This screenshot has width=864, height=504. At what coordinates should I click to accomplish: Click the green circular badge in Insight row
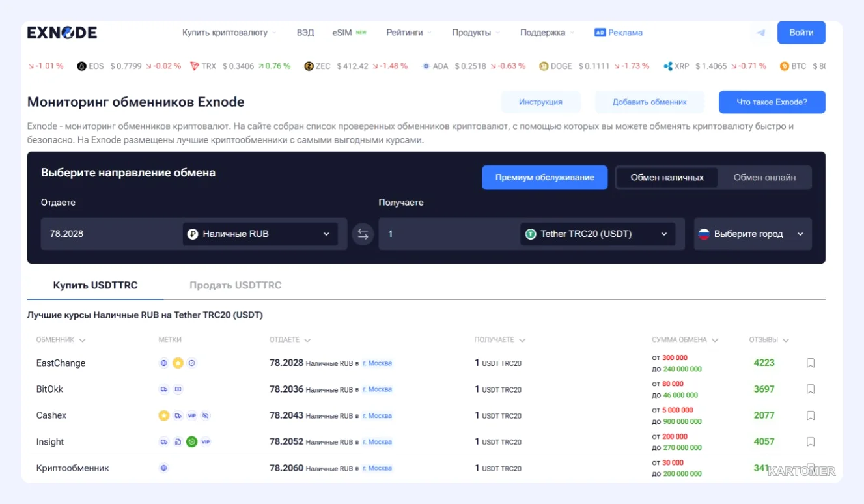tap(191, 441)
